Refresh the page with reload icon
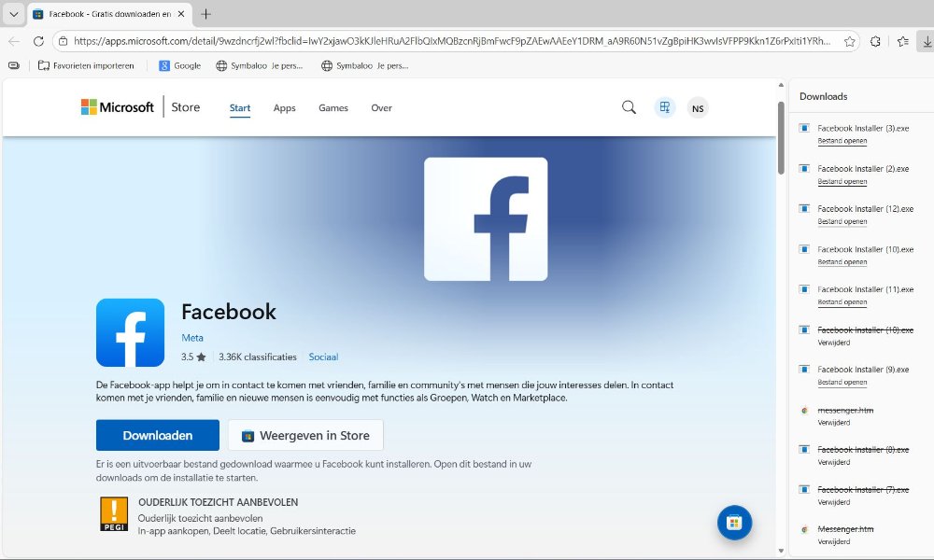 38,41
